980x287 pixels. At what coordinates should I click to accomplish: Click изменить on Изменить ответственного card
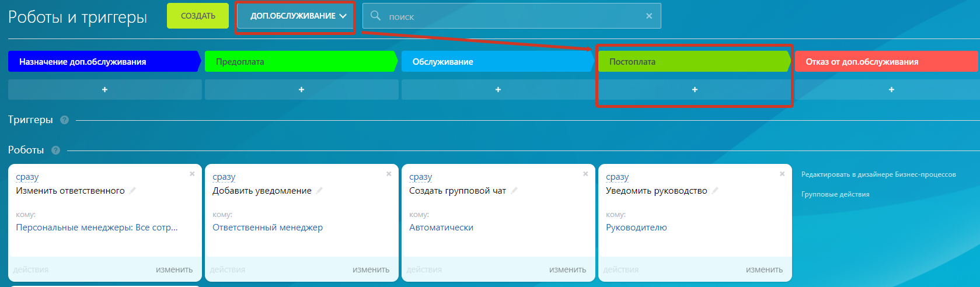(174, 269)
